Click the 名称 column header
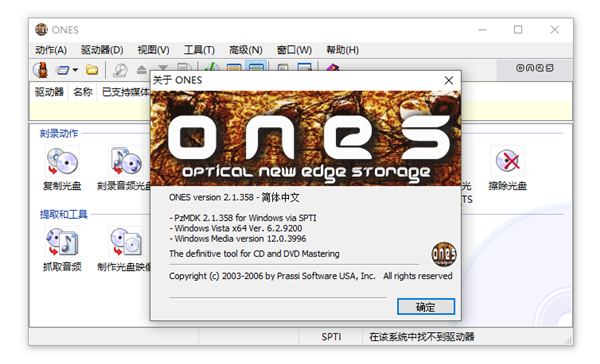 tap(83, 92)
